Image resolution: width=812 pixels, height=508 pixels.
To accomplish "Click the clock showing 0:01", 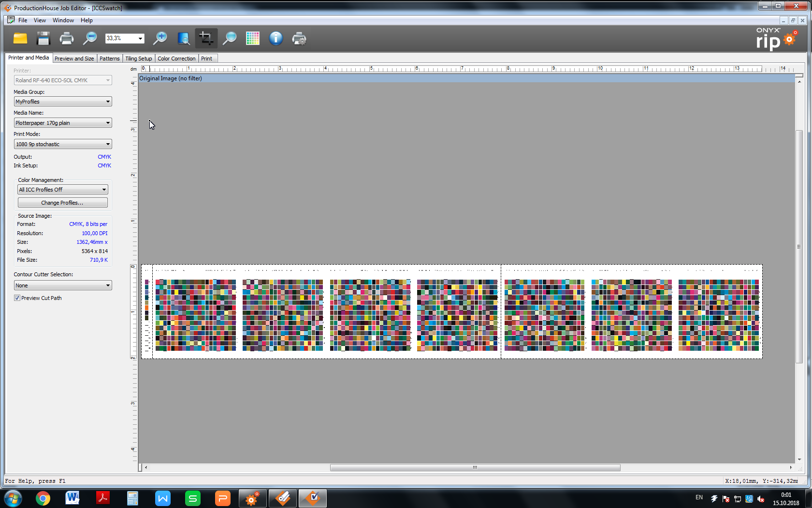I will [x=786, y=495].
